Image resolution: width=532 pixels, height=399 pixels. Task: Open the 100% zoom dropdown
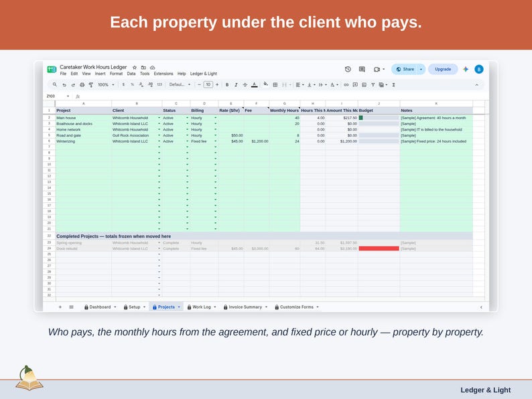point(106,85)
